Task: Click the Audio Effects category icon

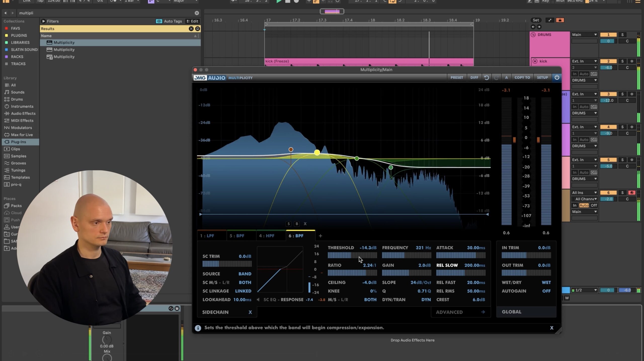Action: click(7, 113)
